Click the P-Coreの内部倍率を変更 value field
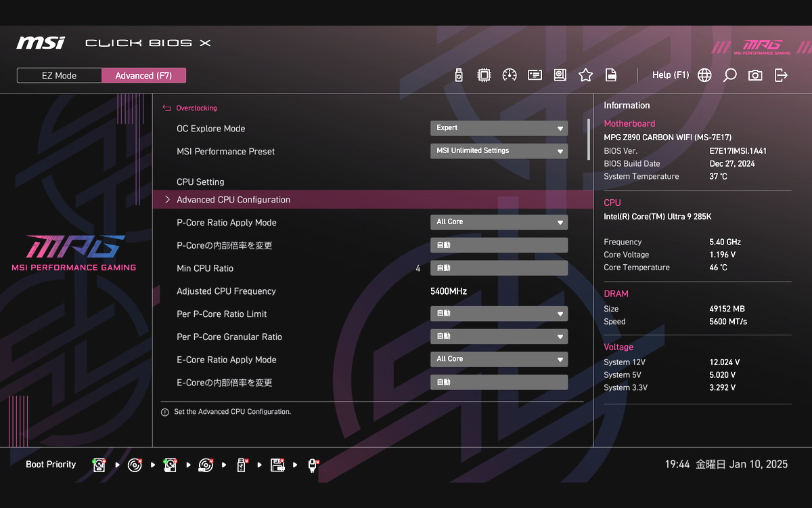 [499, 245]
